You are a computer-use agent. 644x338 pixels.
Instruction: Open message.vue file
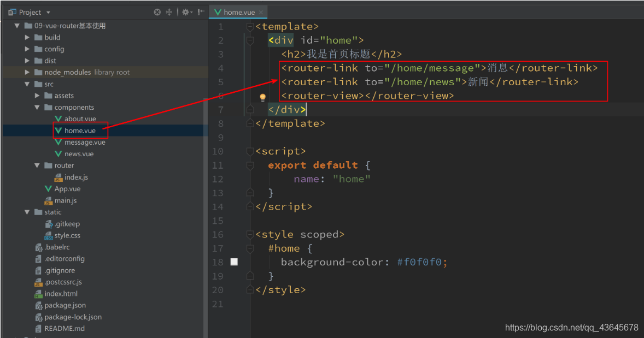85,143
